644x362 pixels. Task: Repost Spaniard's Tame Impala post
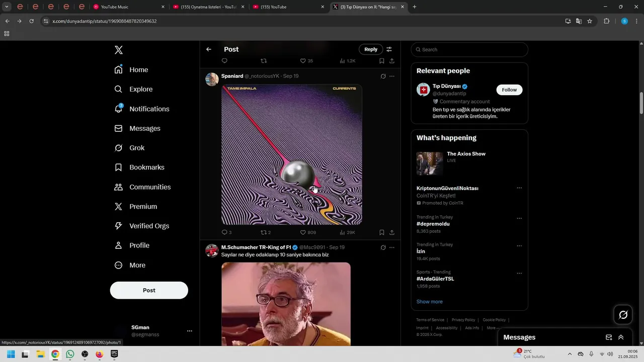[265, 232]
